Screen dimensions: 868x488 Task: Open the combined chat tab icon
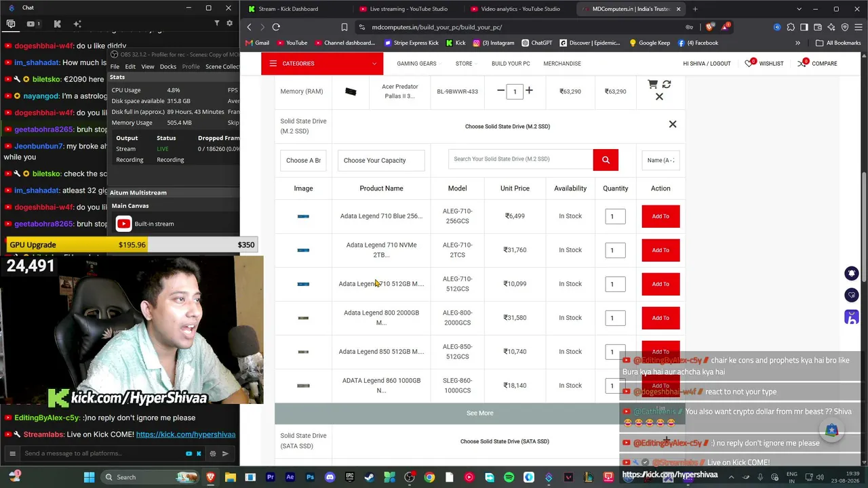[x=11, y=24]
